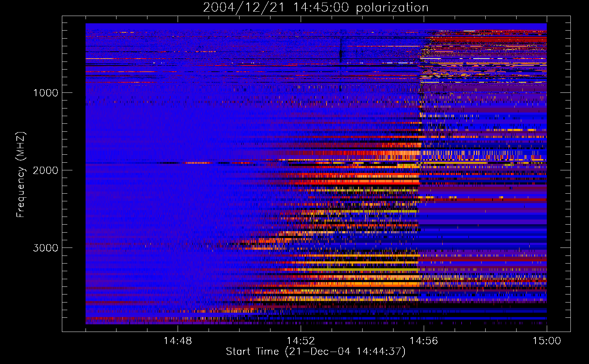Click the 14:56 time tick label
The height and width of the screenshot is (364, 589).
point(424,341)
